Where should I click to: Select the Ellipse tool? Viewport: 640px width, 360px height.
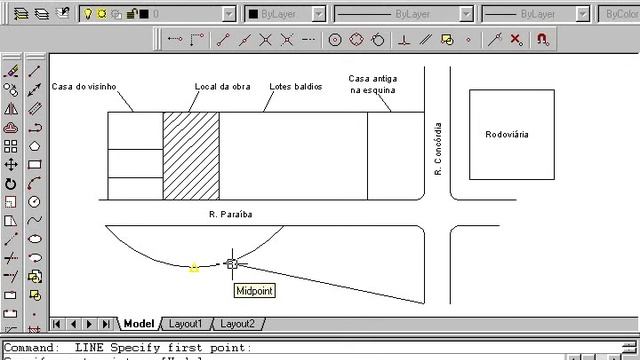click(x=35, y=239)
